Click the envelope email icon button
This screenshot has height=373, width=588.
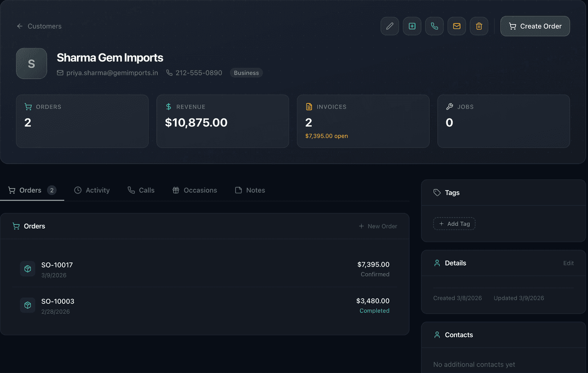click(x=457, y=26)
